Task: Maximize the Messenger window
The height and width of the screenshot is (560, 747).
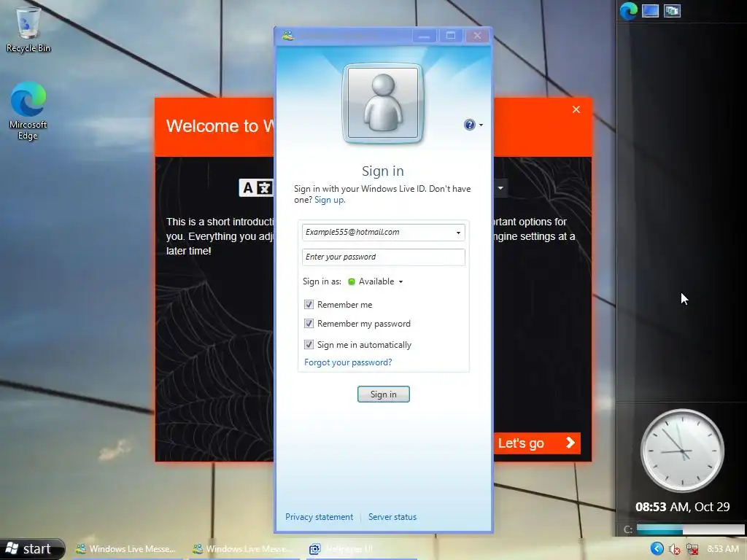Action: 451,36
